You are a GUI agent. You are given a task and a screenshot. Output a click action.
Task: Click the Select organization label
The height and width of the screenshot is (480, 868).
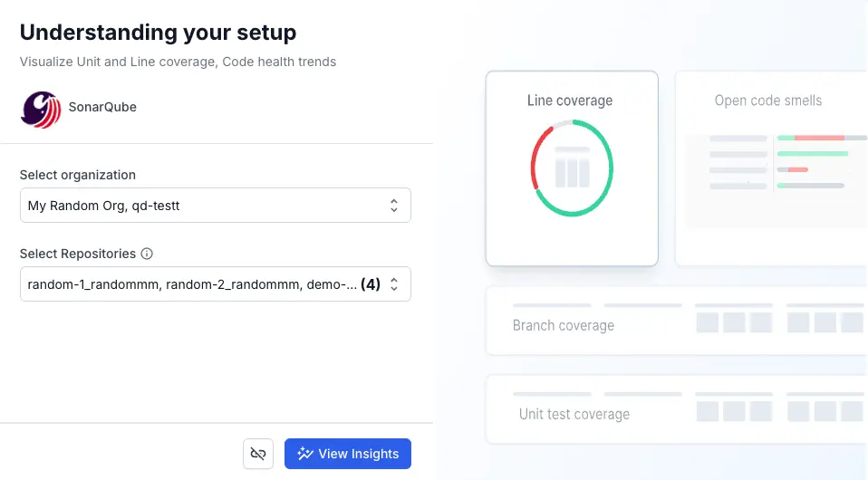coord(78,175)
